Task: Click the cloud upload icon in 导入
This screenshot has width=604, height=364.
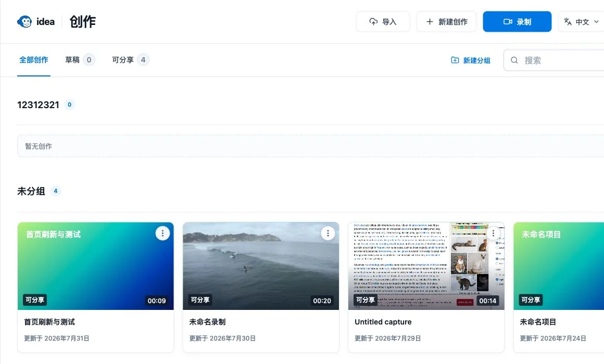Action: click(x=373, y=22)
